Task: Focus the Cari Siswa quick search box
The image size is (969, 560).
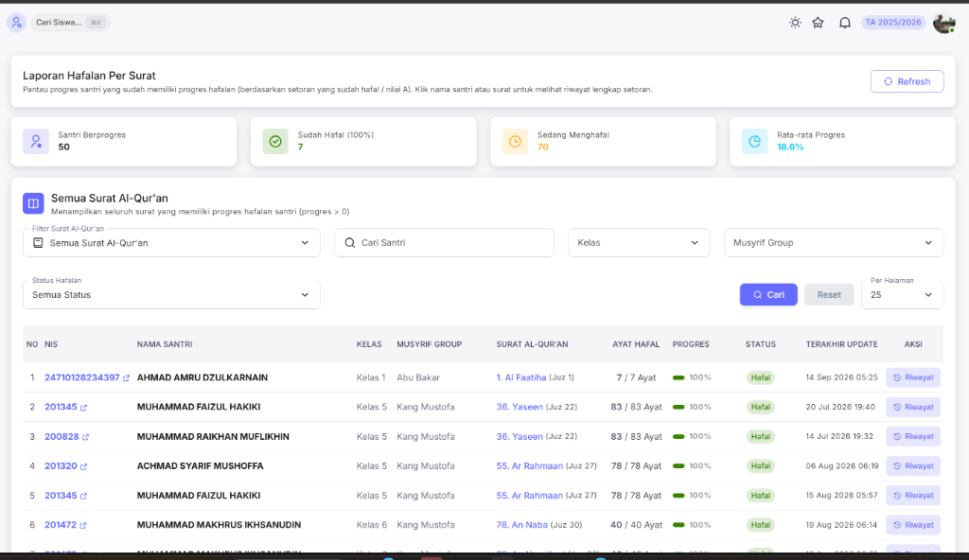Action: click(x=70, y=23)
